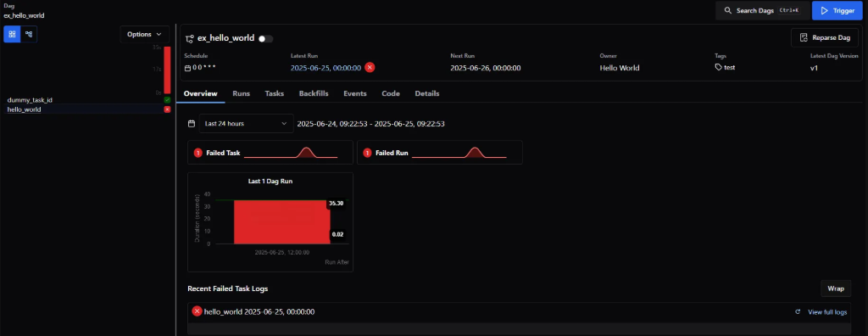Switch to grid view icon
The height and width of the screenshot is (336, 868).
(12, 34)
